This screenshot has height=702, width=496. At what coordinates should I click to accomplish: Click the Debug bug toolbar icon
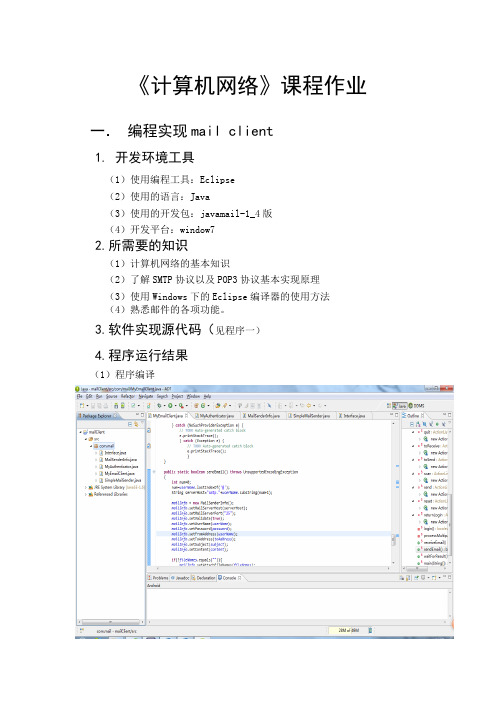pos(159,406)
